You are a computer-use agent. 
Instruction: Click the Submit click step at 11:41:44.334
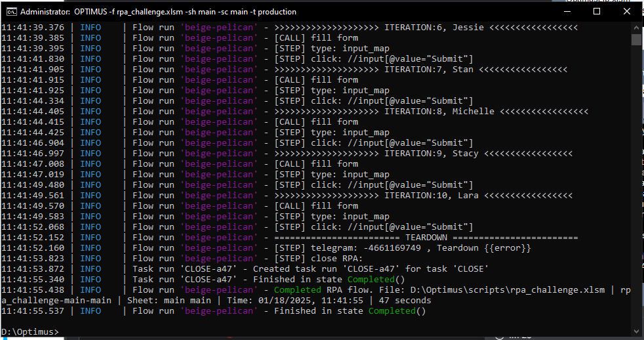[374, 100]
